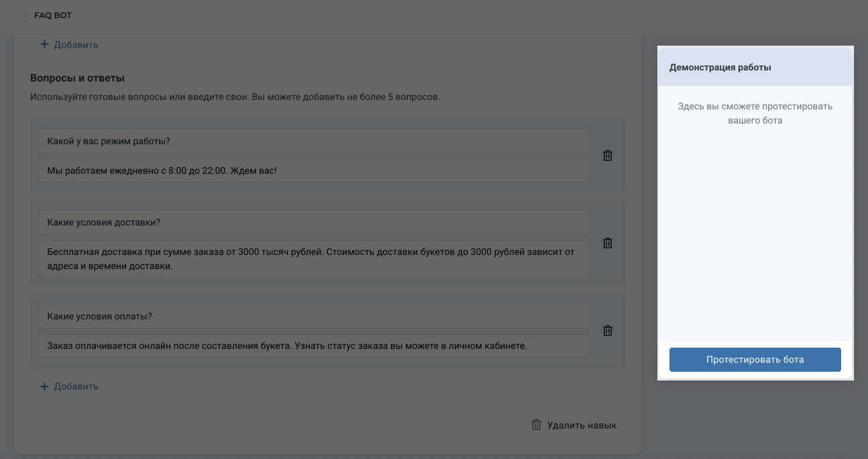The width and height of the screenshot is (868, 459).
Task: Click the trash icon next to 'Удалить навык'
Action: click(x=536, y=425)
